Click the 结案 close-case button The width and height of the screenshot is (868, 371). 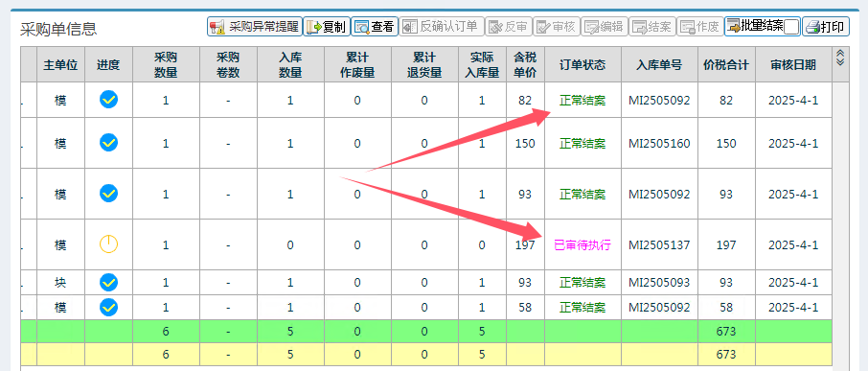coord(652,27)
